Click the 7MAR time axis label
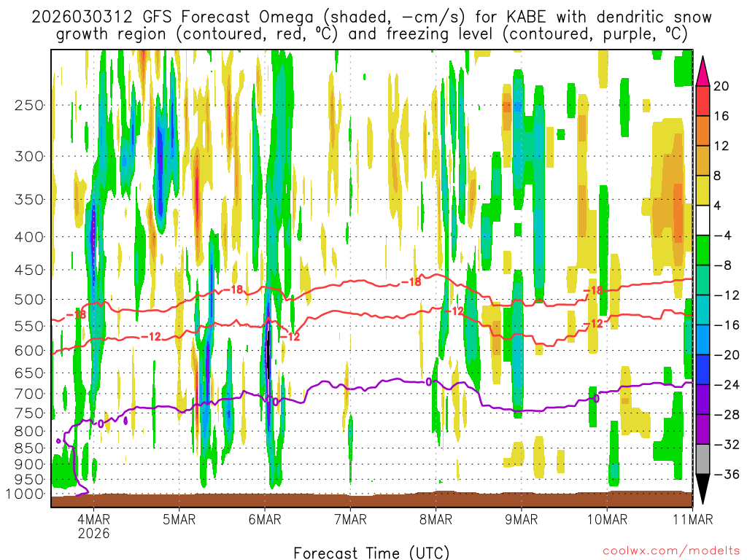The width and height of the screenshot is (747, 560). pos(350,519)
